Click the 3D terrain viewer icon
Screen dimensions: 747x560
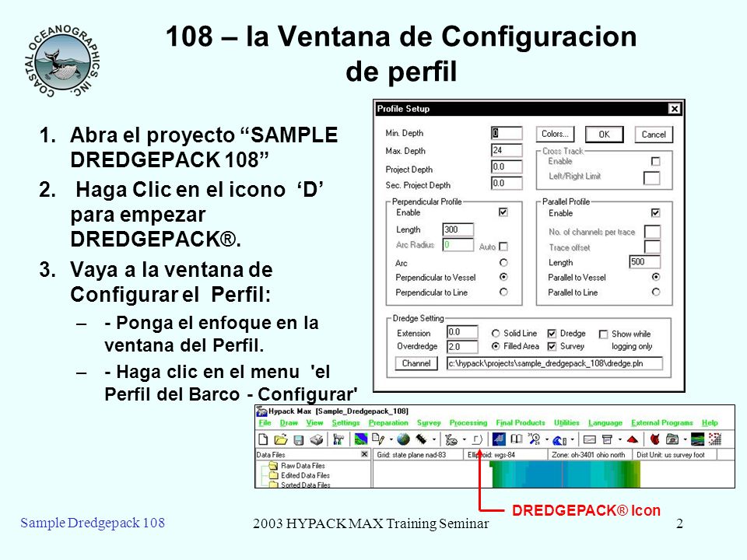pyautogui.click(x=697, y=439)
